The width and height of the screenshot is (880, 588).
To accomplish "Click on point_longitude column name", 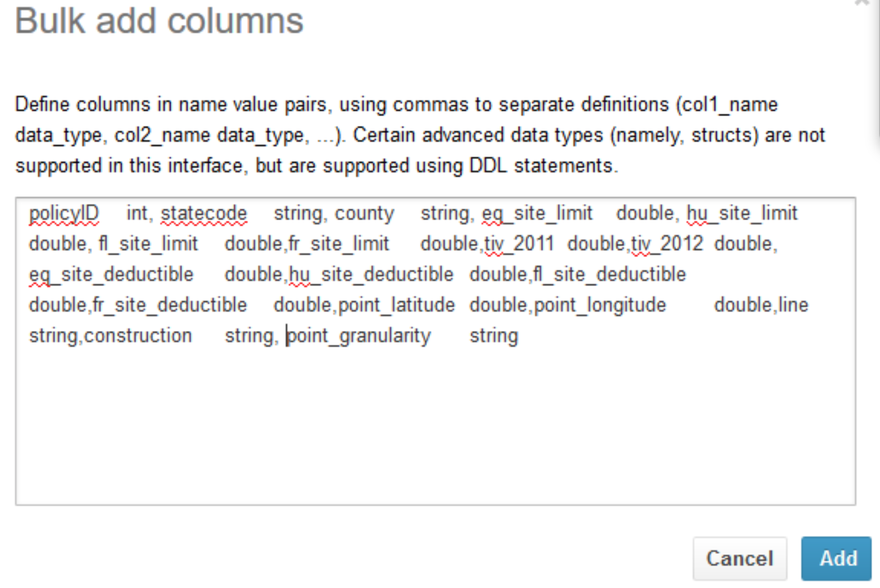I will tap(600, 306).
